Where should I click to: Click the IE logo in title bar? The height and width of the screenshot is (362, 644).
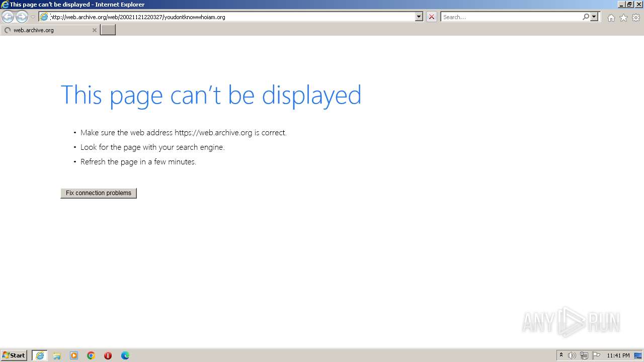[x=5, y=5]
